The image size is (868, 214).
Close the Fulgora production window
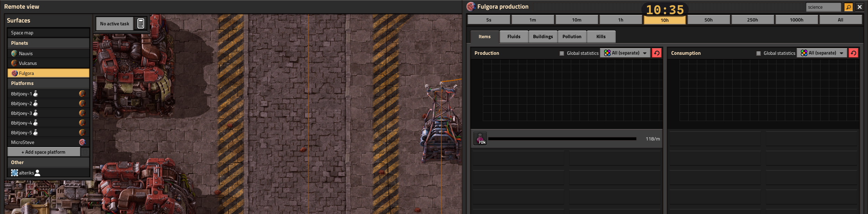click(859, 7)
